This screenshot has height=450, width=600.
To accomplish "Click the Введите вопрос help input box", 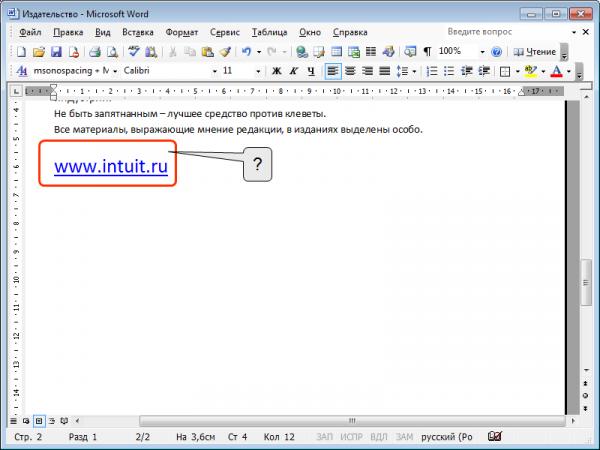I will pyautogui.click(x=507, y=32).
